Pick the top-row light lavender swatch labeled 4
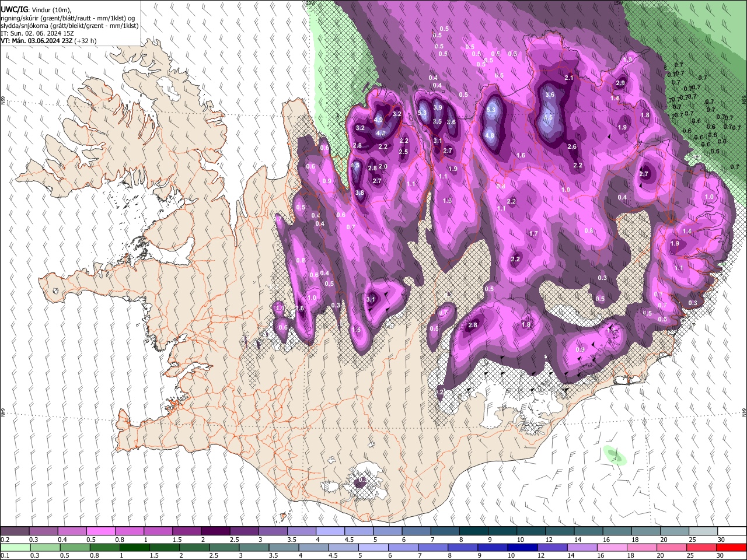747x560 pixels. point(329,531)
